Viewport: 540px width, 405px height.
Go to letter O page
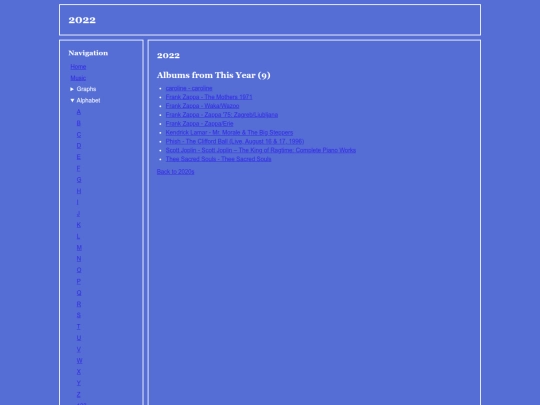click(79, 270)
